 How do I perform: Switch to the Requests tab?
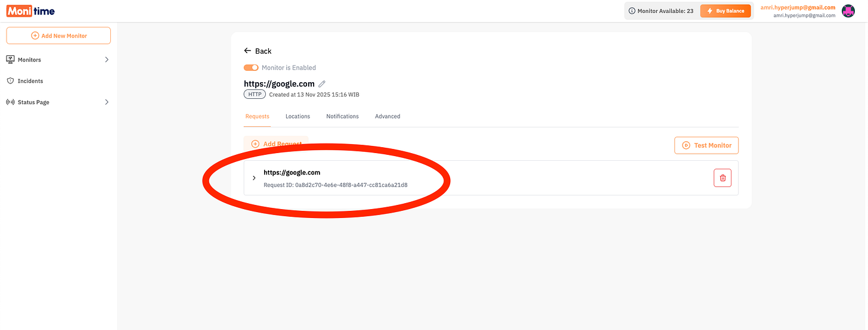coord(258,116)
